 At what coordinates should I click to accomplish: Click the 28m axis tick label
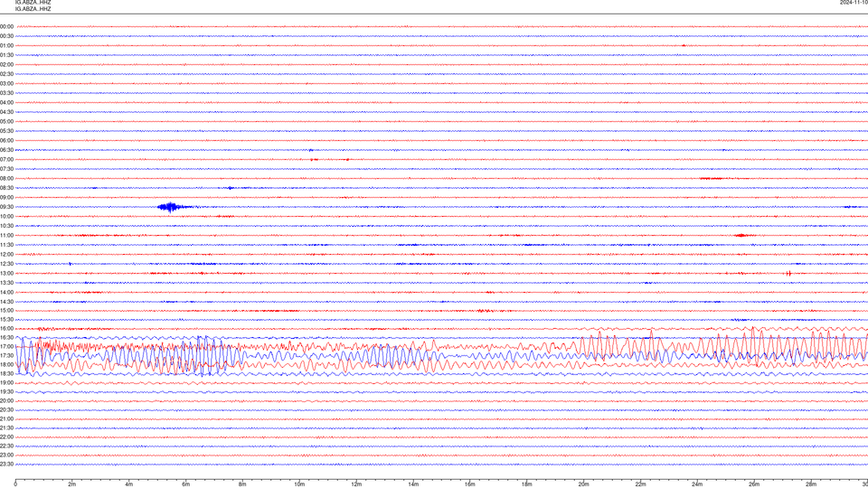811,484
